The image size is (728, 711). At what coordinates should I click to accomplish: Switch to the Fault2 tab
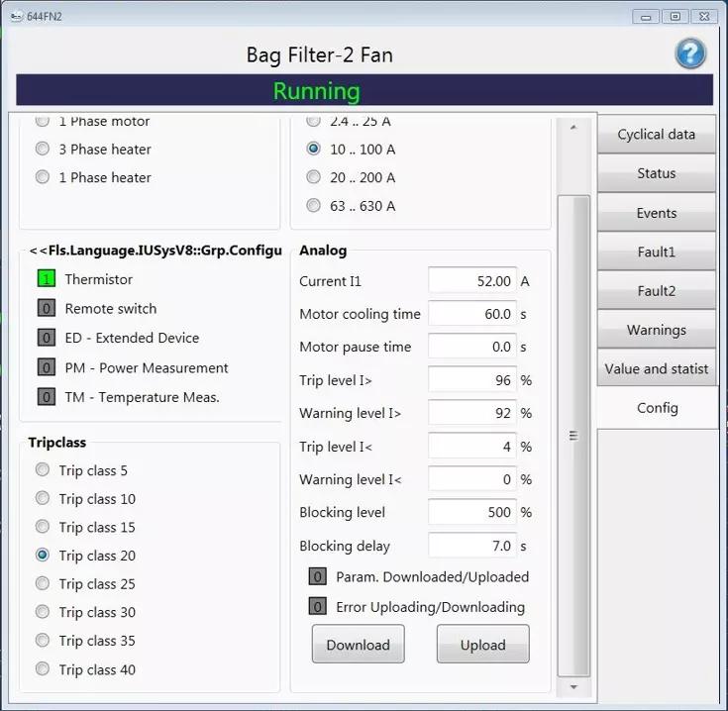point(656,290)
